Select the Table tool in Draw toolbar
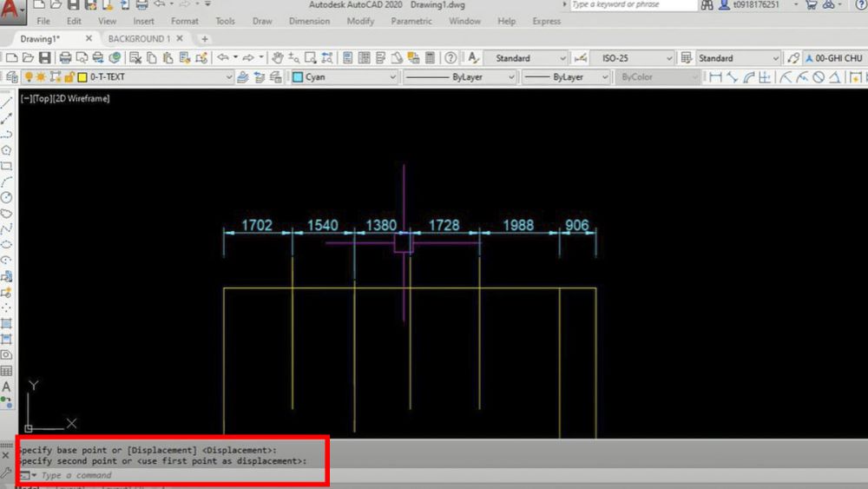 point(7,371)
